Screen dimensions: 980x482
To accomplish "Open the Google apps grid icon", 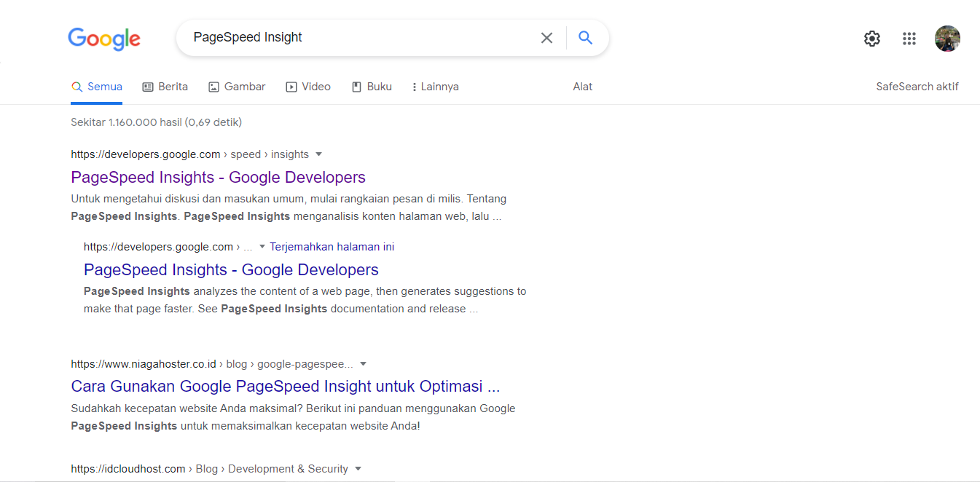I will [909, 39].
